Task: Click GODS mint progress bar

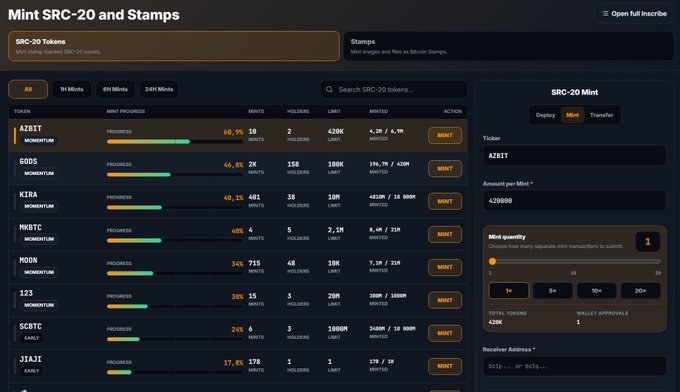Action: click(x=175, y=174)
